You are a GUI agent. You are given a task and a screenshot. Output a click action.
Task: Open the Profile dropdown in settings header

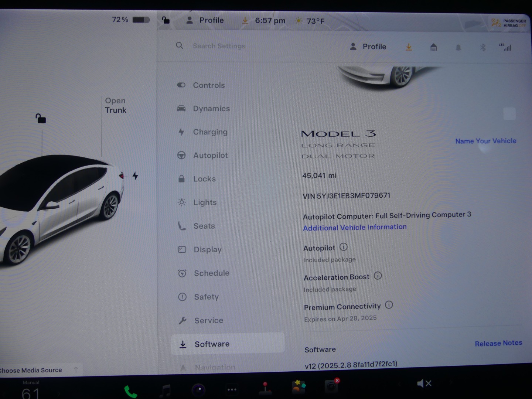[x=368, y=47]
